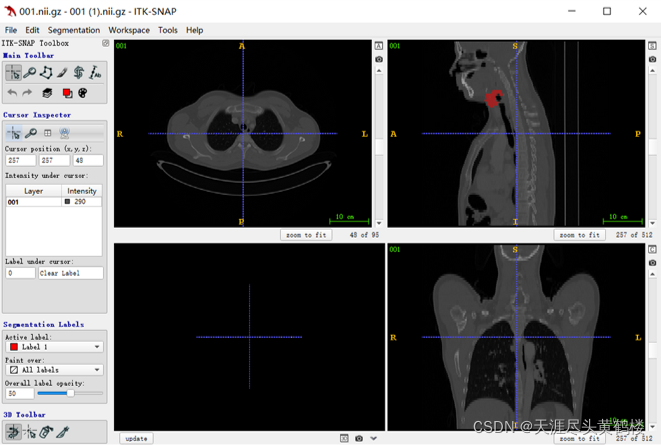Expand the coronal view layout button

click(x=652, y=249)
